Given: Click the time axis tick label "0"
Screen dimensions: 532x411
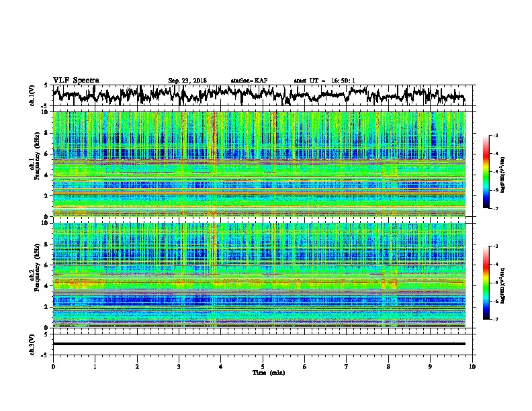Looking at the screenshot, I should tap(53, 367).
